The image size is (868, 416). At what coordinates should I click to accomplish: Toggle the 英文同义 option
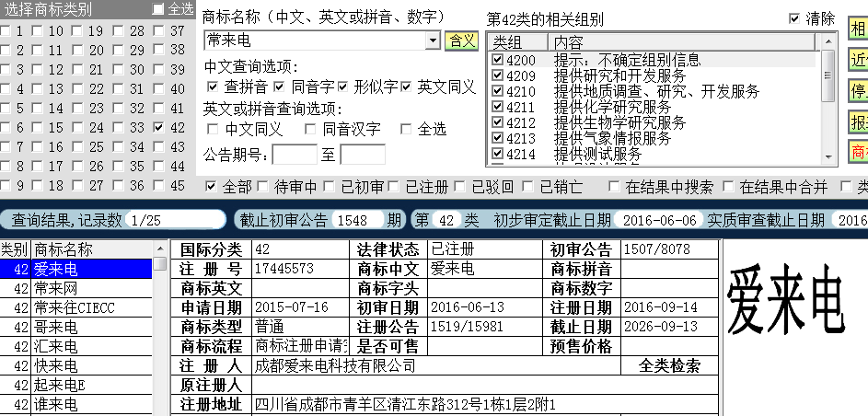pyautogui.click(x=406, y=87)
